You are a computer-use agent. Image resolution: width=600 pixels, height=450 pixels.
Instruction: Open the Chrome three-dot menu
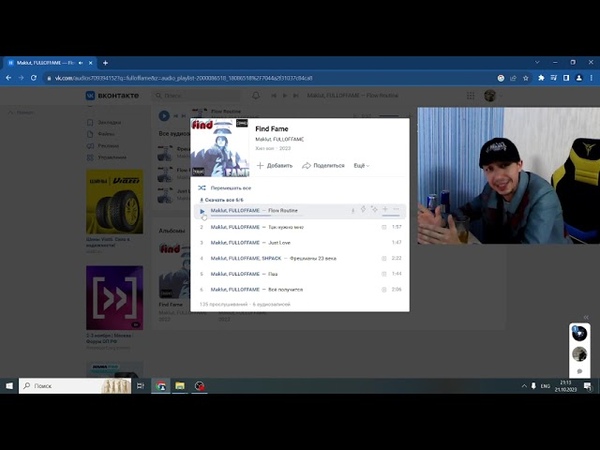click(x=591, y=78)
